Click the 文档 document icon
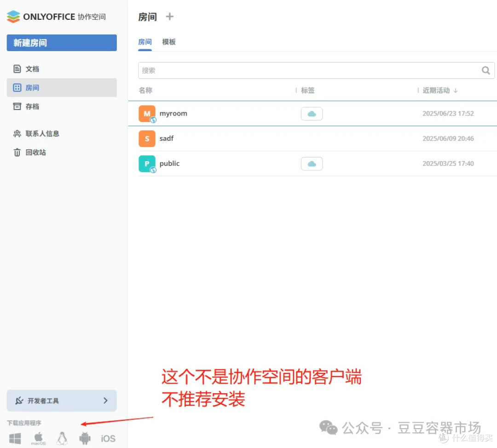Screen dimensions: 497x448 pos(17,69)
